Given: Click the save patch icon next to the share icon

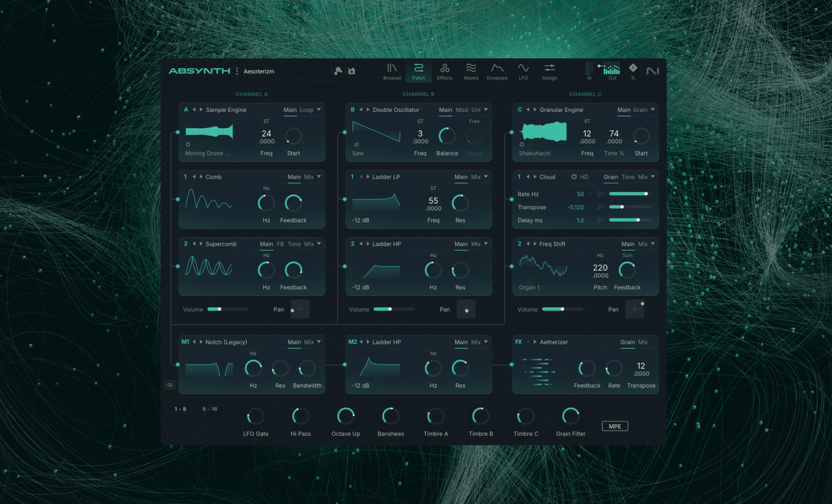Looking at the screenshot, I should 351,70.
